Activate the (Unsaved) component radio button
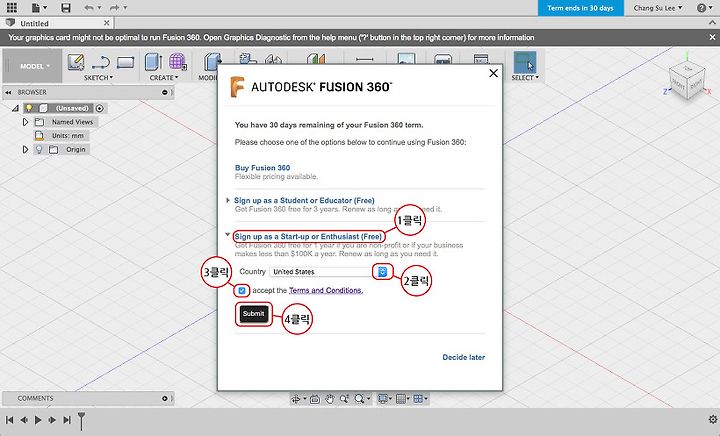This screenshot has width=720, height=436. [100, 108]
